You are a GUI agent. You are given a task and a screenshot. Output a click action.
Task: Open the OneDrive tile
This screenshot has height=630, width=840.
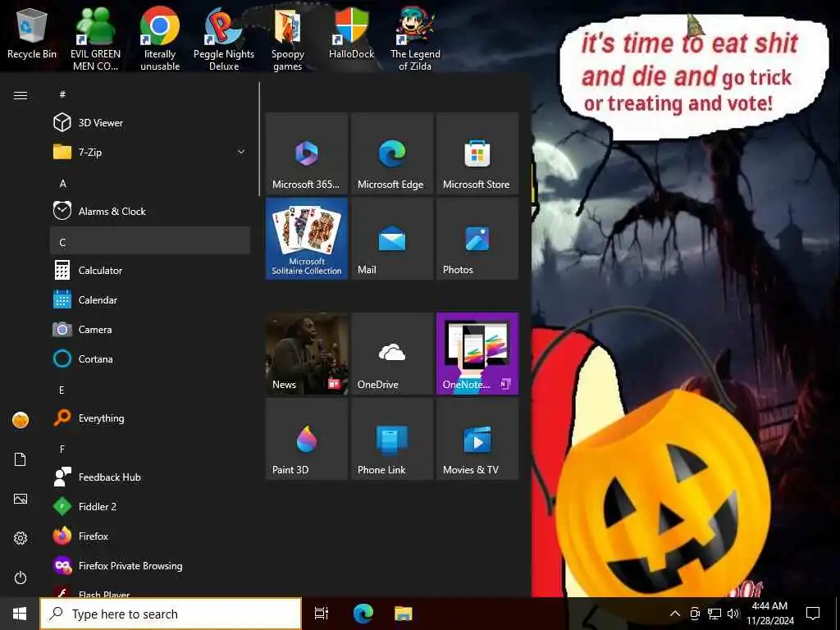pos(392,354)
